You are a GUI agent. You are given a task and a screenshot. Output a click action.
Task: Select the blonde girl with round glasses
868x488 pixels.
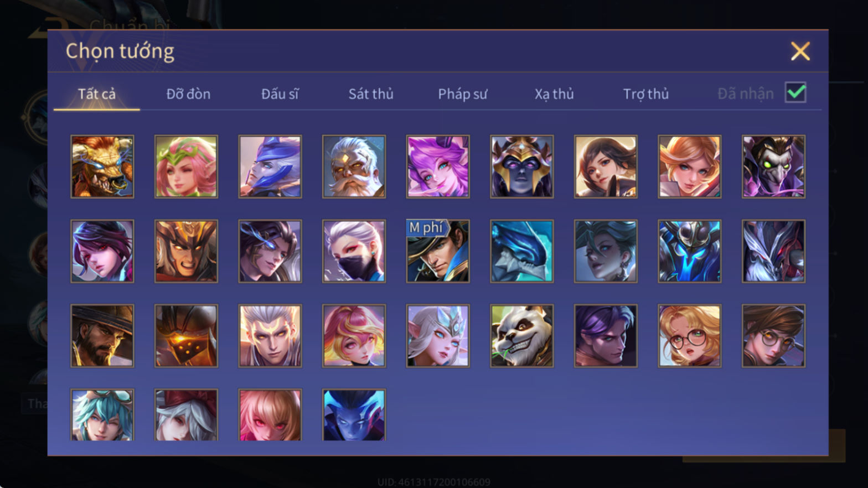(x=689, y=336)
